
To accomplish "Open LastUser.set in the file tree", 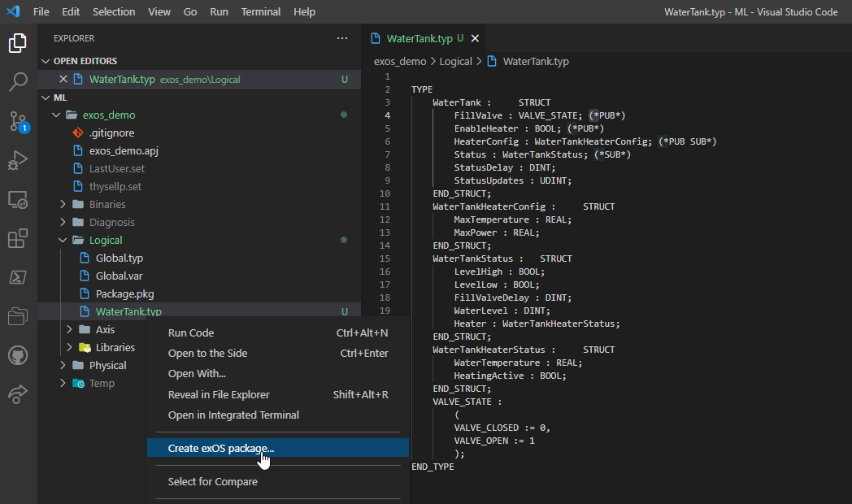I will click(117, 168).
